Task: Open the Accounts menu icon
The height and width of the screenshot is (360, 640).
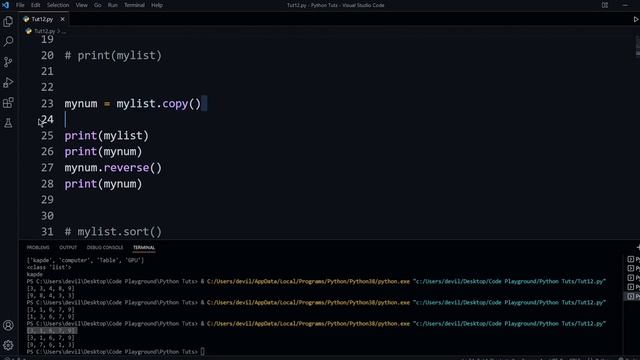Action: (x=8, y=325)
